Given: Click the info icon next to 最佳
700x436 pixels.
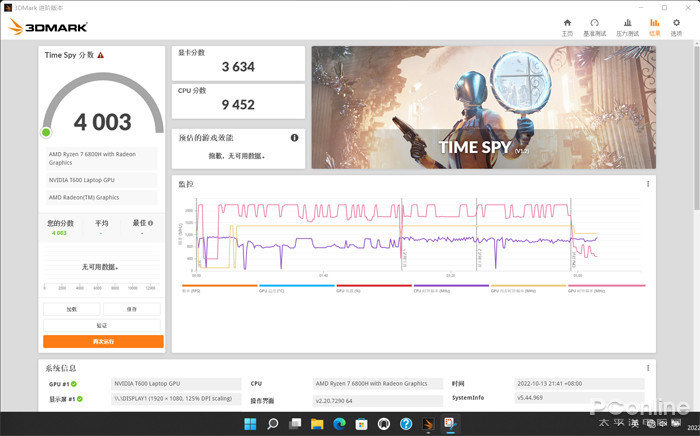Looking at the screenshot, I should click(150, 223).
